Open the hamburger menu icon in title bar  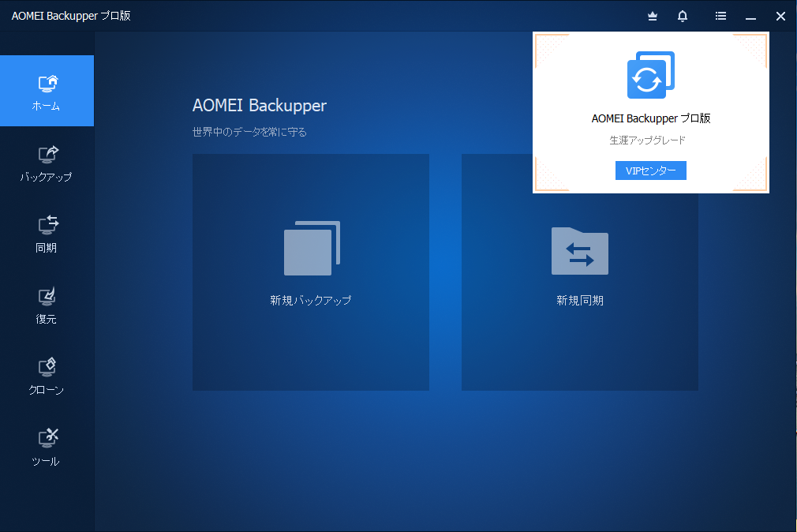(x=720, y=16)
